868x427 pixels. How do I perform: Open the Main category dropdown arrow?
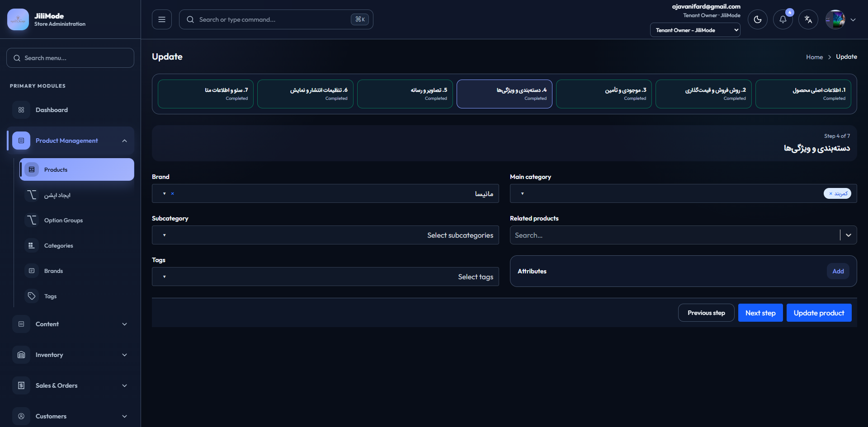pyautogui.click(x=522, y=193)
